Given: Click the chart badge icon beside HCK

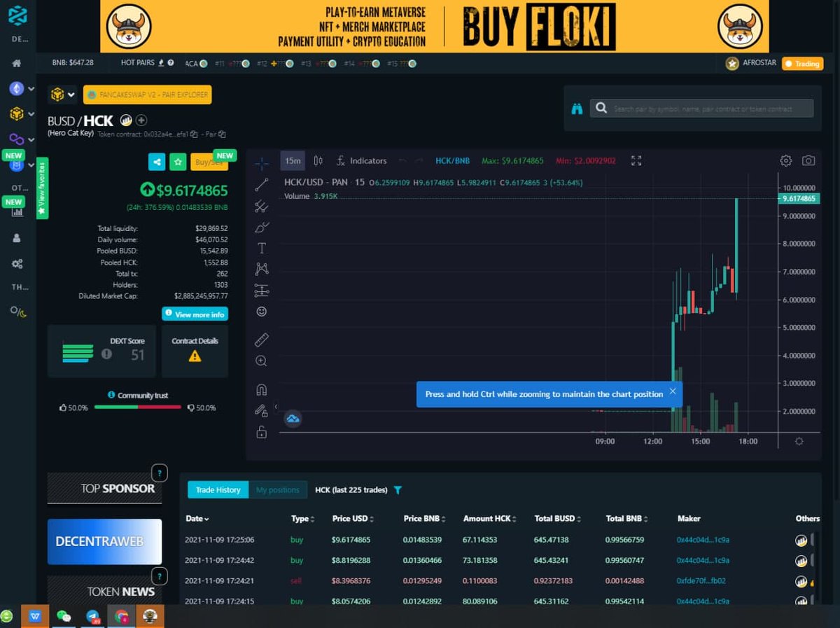Looking at the screenshot, I should [x=127, y=120].
